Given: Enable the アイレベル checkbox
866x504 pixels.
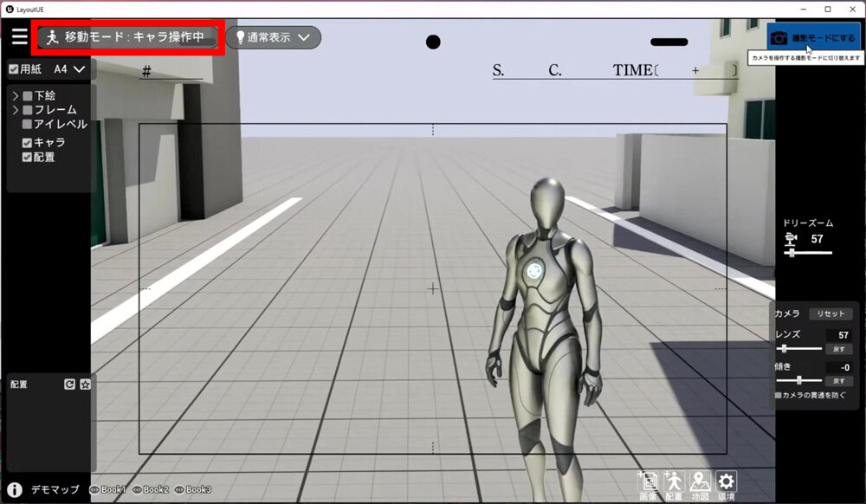Looking at the screenshot, I should tap(27, 125).
